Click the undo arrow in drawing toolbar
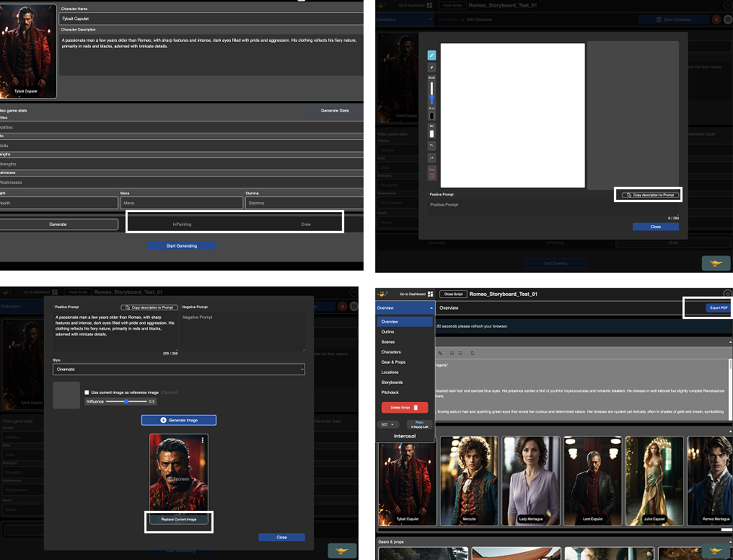 [432, 146]
